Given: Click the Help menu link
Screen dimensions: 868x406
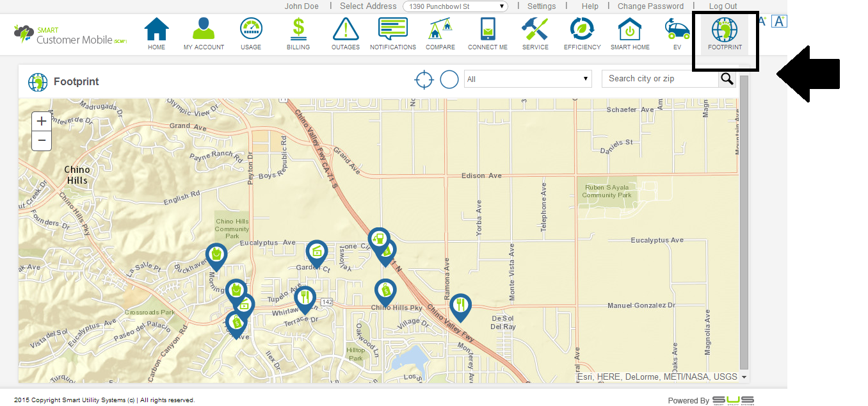Looking at the screenshot, I should pyautogui.click(x=590, y=6).
